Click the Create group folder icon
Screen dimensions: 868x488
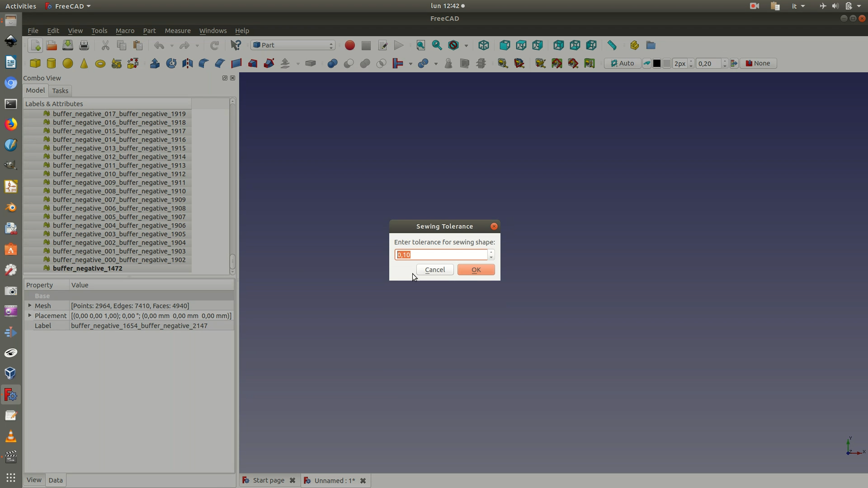point(651,45)
